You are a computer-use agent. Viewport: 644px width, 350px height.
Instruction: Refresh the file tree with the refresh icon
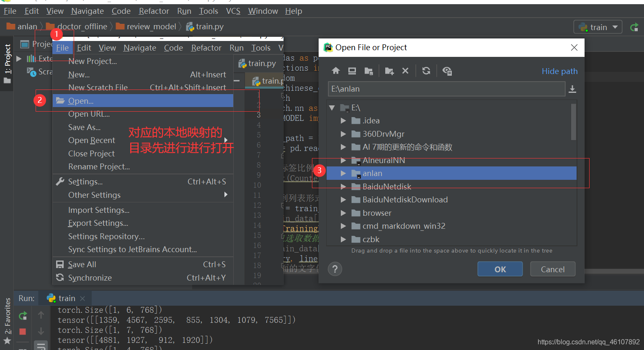[426, 71]
